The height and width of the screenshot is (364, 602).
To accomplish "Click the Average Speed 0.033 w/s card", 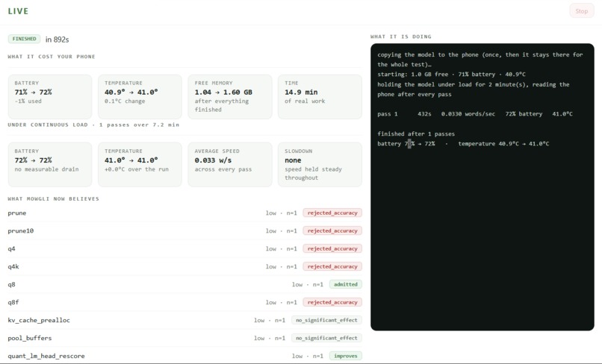I will [229, 165].
